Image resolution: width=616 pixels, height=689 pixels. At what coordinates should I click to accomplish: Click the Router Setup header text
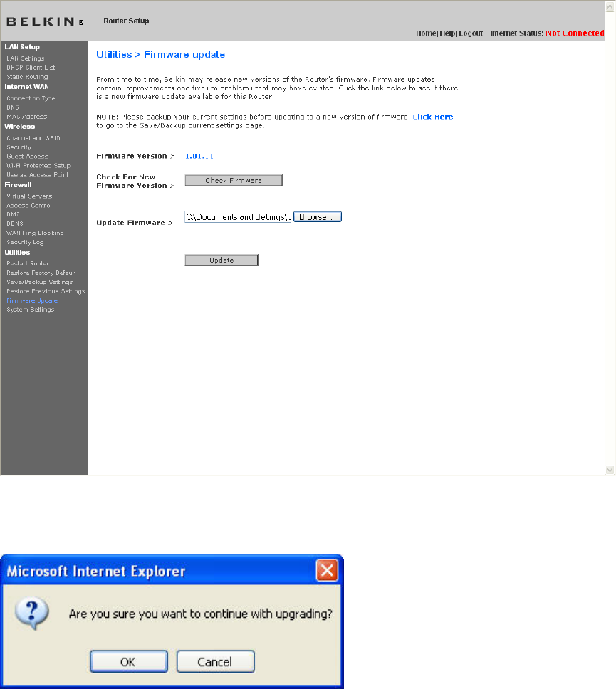coord(126,21)
